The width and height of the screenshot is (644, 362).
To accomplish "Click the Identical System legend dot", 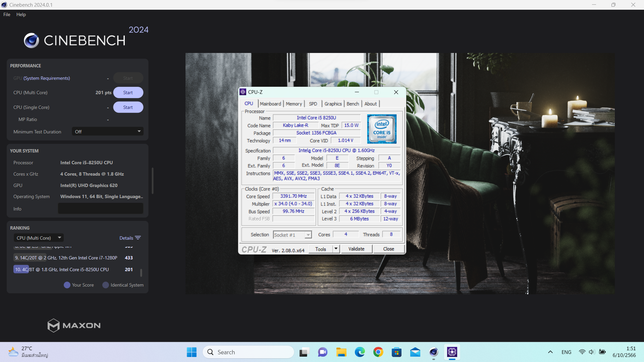I will (x=106, y=285).
